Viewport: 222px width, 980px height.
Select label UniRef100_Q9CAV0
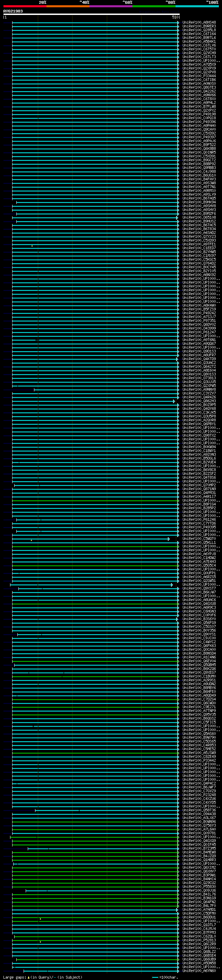click(x=199, y=129)
